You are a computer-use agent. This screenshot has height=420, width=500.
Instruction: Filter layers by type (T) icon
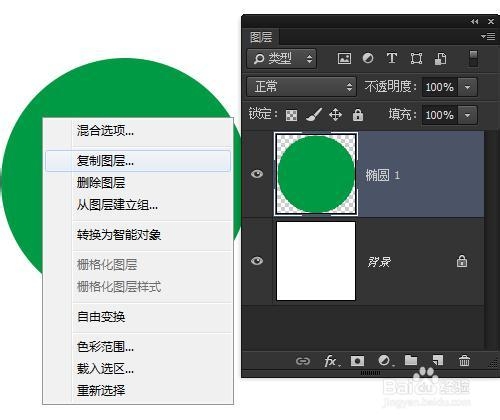392,58
